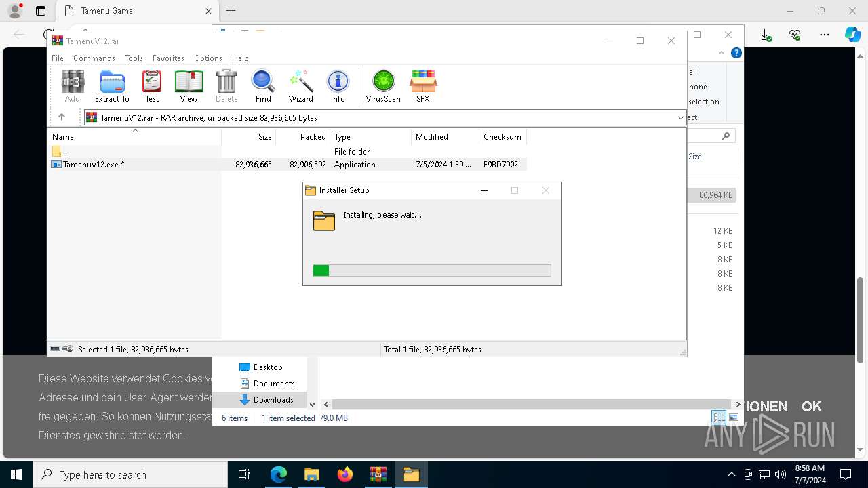Image resolution: width=868 pixels, height=488 pixels.
Task: Click the taskbar search box
Action: pos(130,474)
